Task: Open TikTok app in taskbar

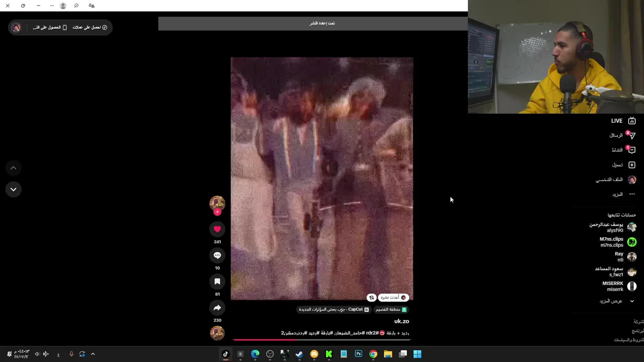Action: [225, 354]
